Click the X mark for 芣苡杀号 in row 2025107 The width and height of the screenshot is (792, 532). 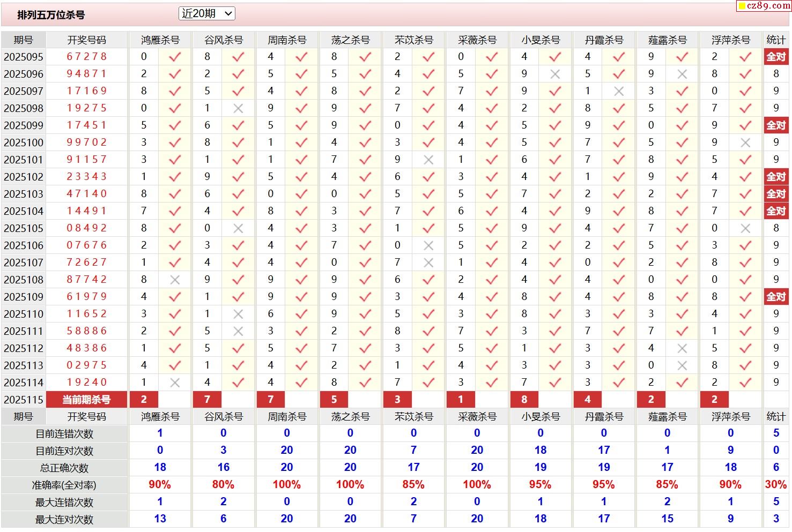[x=428, y=263]
